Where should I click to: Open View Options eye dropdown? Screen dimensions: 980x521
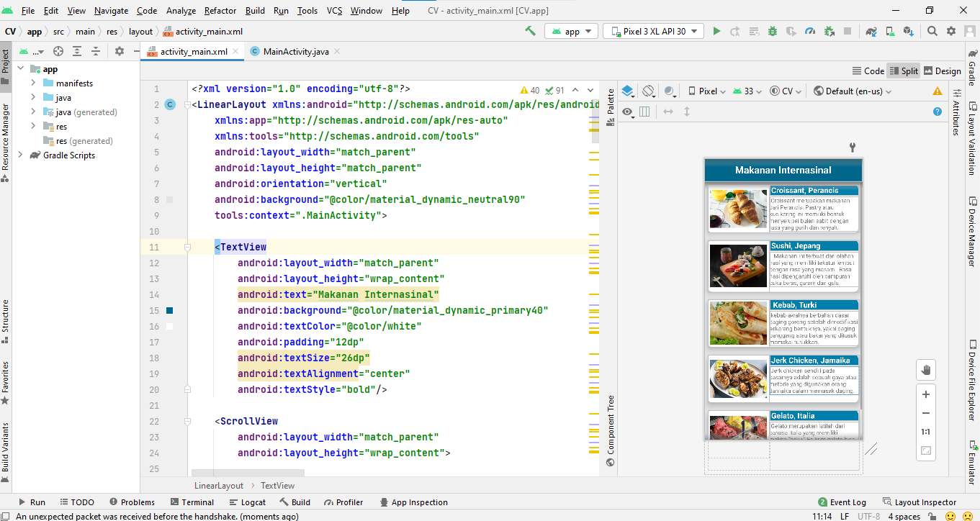coord(629,112)
